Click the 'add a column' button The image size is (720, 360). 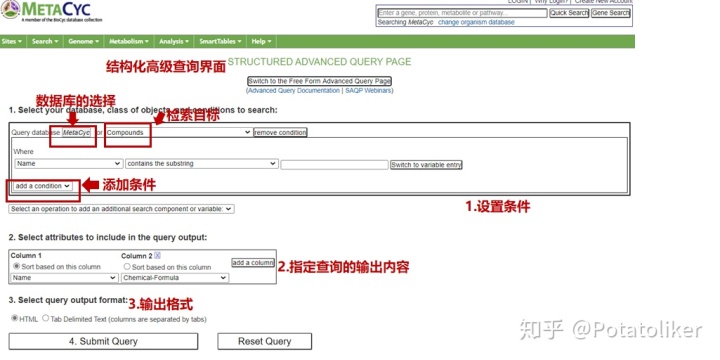[253, 263]
